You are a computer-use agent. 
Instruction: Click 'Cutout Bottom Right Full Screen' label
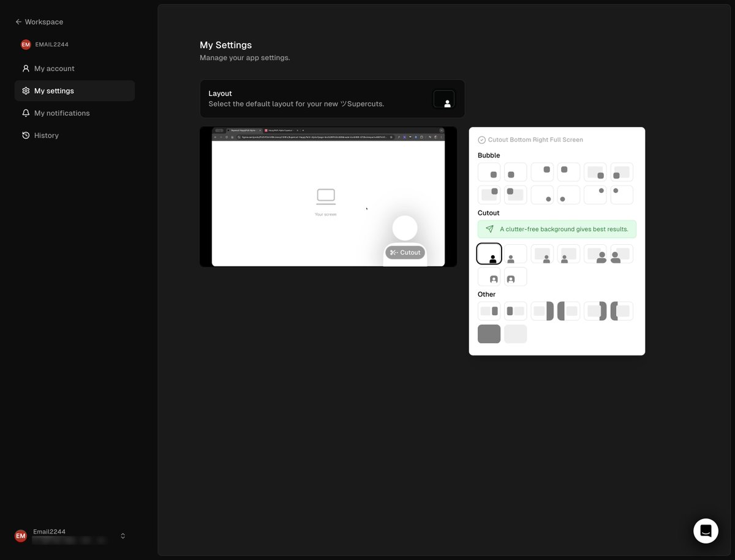pos(535,140)
